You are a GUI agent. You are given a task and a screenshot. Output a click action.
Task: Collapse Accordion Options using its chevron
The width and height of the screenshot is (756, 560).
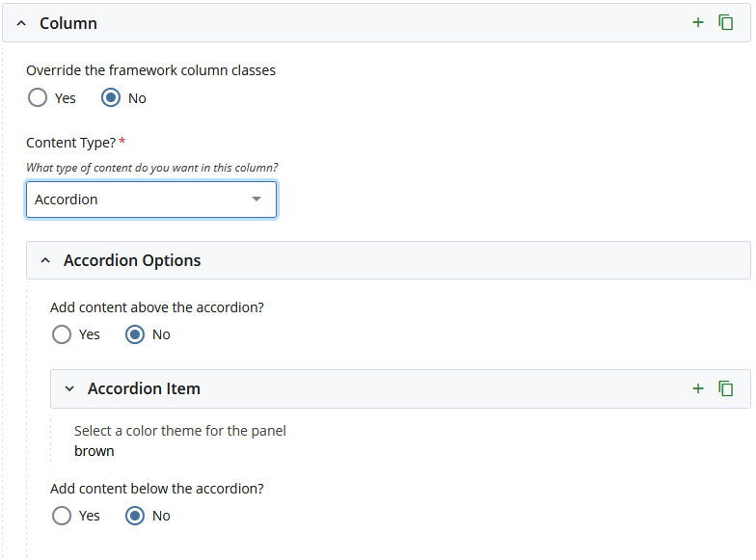45,260
